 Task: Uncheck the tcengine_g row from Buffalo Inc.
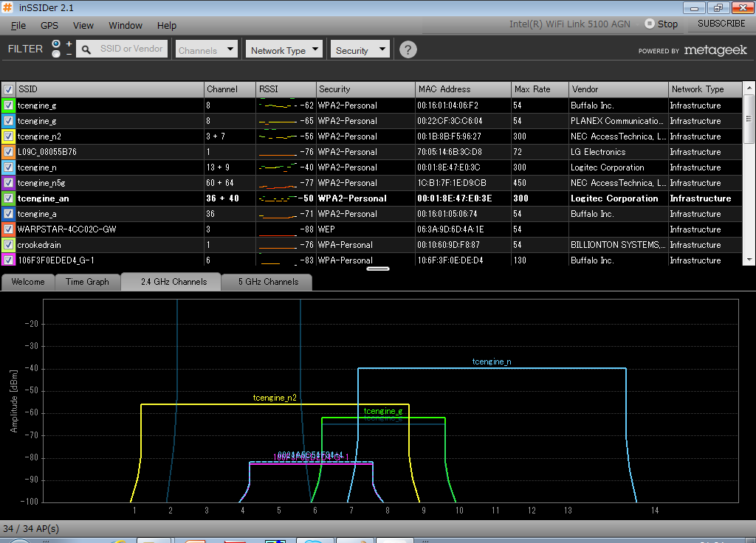tap(8, 106)
